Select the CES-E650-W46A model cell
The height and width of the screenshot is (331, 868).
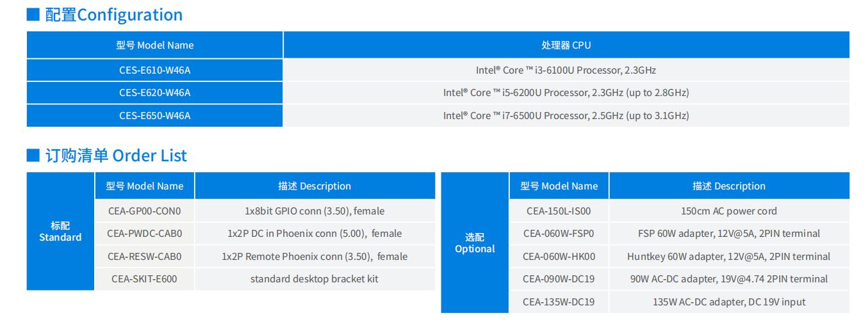point(154,116)
